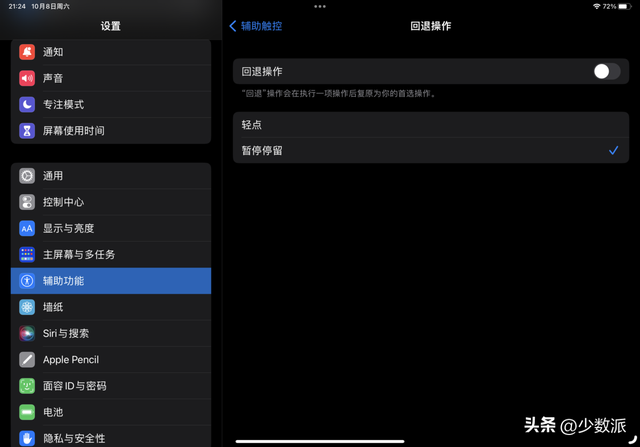Open 面容ID与密码 settings
This screenshot has height=447, width=640.
(111, 386)
